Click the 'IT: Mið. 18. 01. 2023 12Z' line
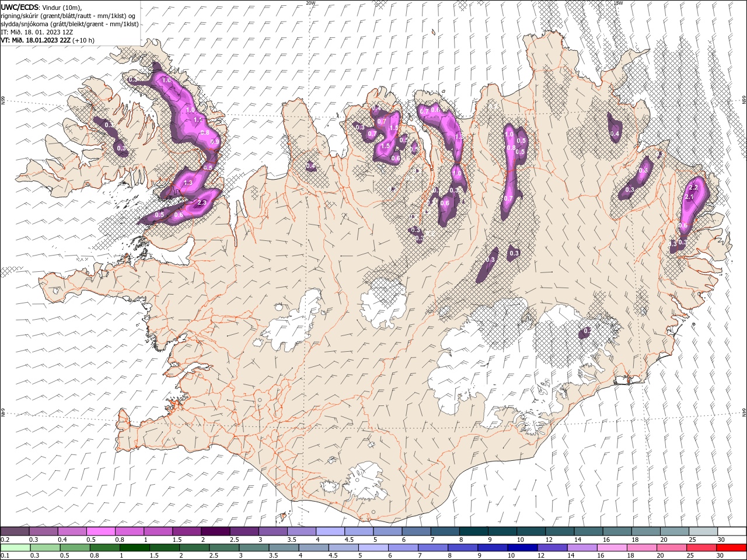This screenshot has width=747, height=560. point(37,32)
